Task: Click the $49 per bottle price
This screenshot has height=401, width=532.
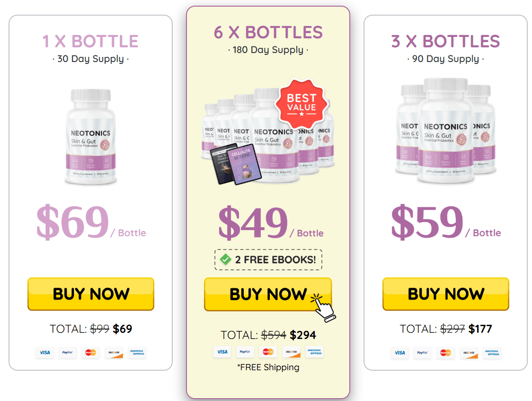Action: (271, 223)
